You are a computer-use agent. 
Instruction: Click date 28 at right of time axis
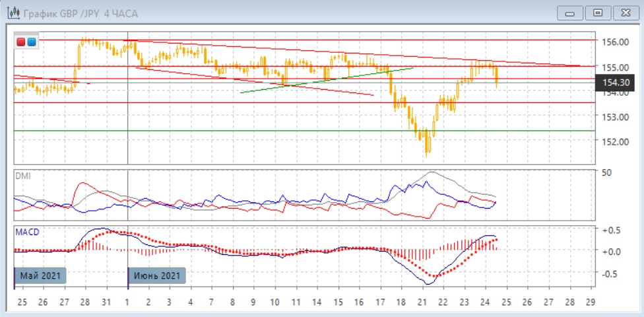tap(569, 302)
